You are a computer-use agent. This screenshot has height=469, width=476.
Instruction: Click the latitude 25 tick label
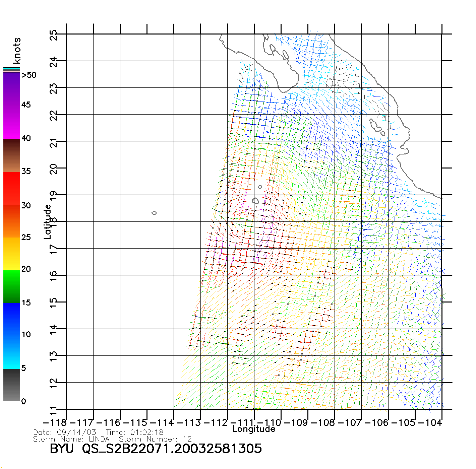53,35
